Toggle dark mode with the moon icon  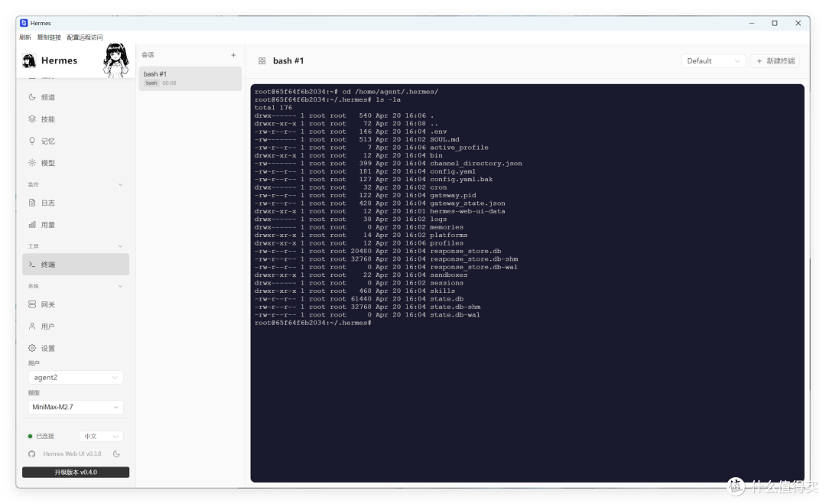point(116,454)
